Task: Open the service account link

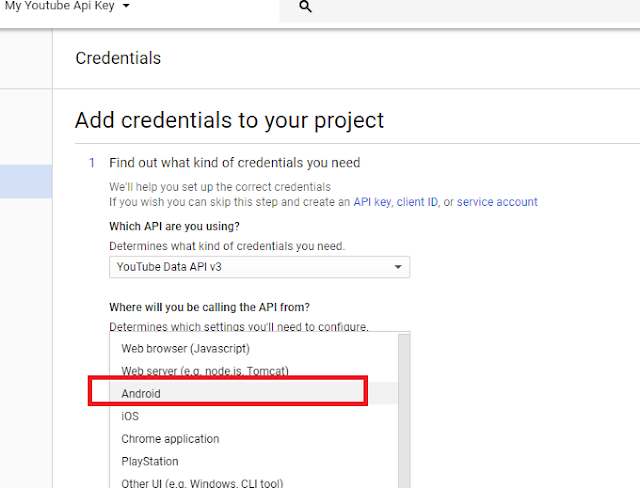Action: [497, 202]
